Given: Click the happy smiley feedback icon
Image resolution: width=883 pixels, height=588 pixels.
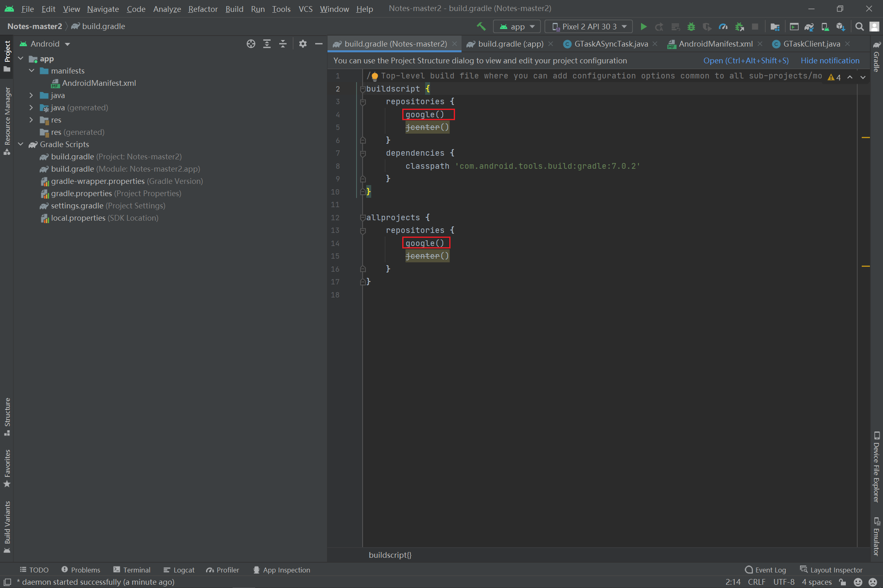Looking at the screenshot, I should [858, 582].
